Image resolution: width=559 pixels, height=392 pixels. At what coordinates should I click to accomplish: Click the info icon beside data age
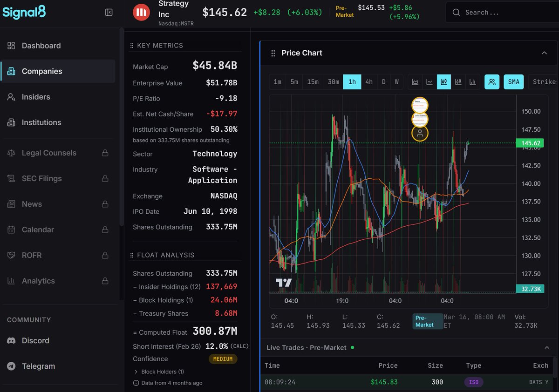click(x=136, y=383)
